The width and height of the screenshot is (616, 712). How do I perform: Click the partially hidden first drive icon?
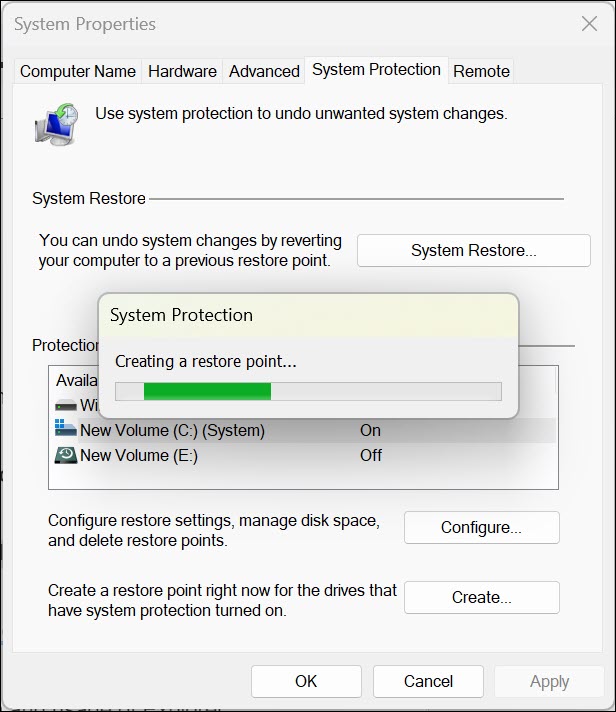66,407
